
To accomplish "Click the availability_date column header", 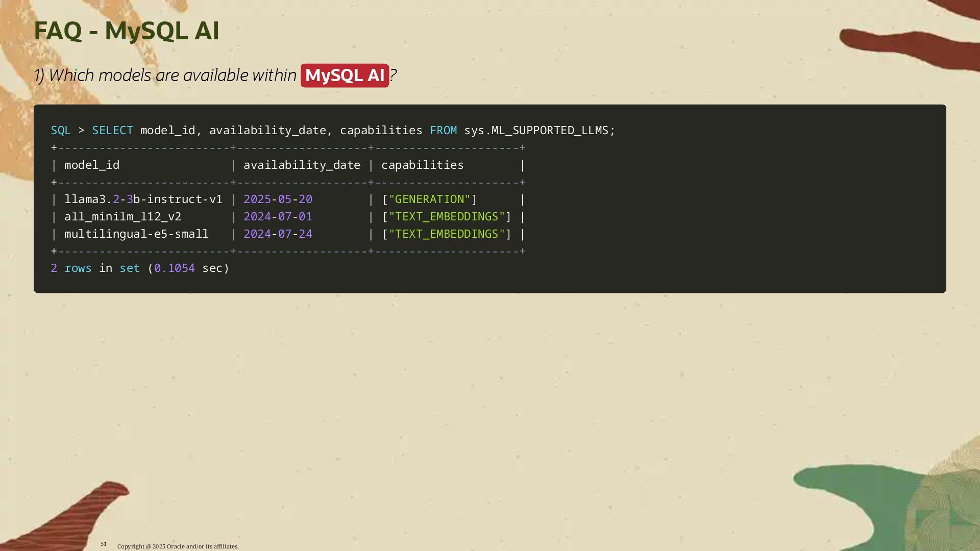I will pos(302,165).
